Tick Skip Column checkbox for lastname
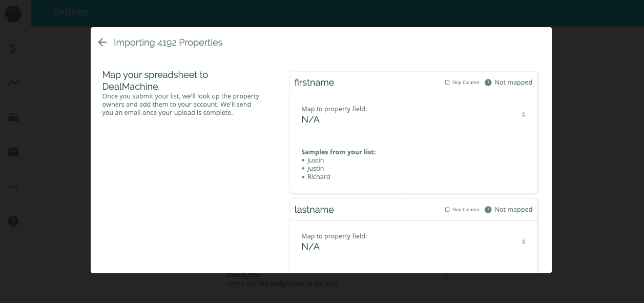This screenshot has width=644, height=303. [447, 210]
